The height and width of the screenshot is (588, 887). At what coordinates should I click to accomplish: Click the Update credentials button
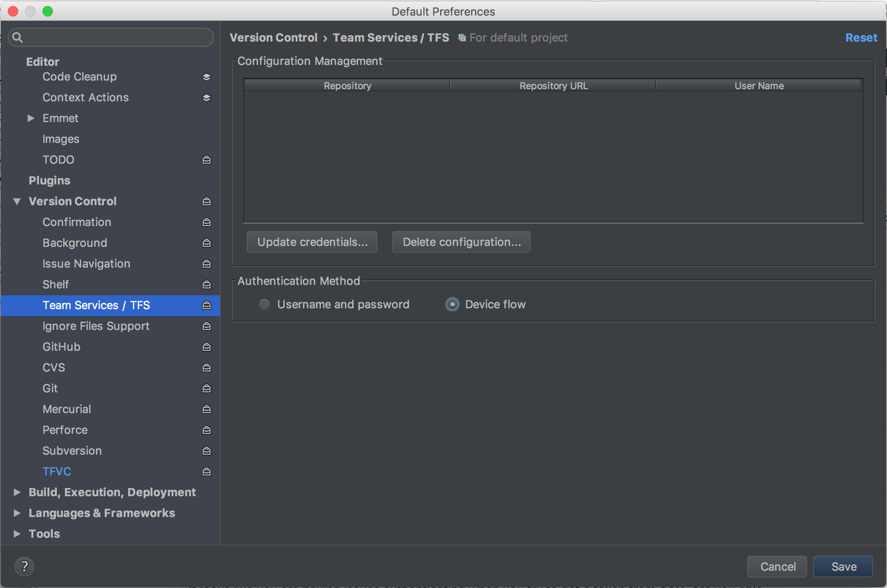click(x=311, y=242)
